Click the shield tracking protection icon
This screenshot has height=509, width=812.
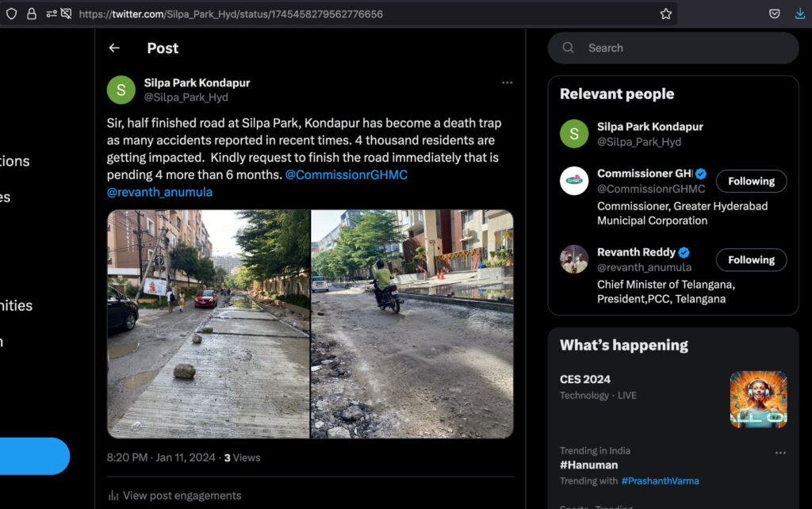11,14
